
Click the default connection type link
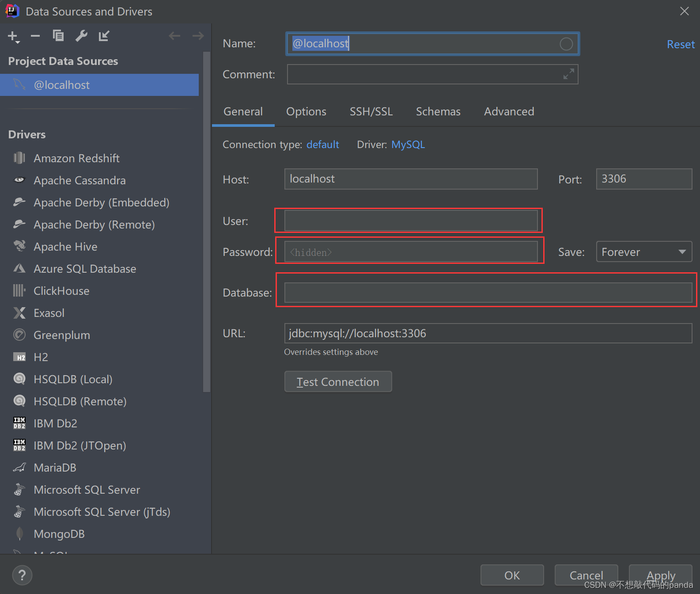click(x=323, y=145)
